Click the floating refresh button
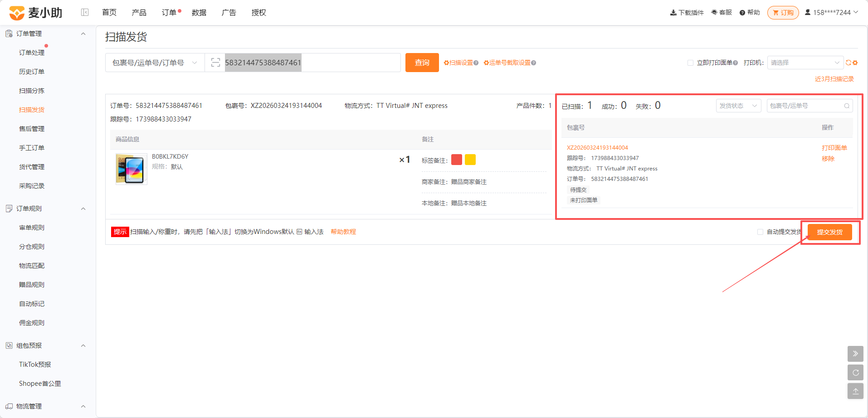This screenshot has width=868, height=418. tap(855, 372)
